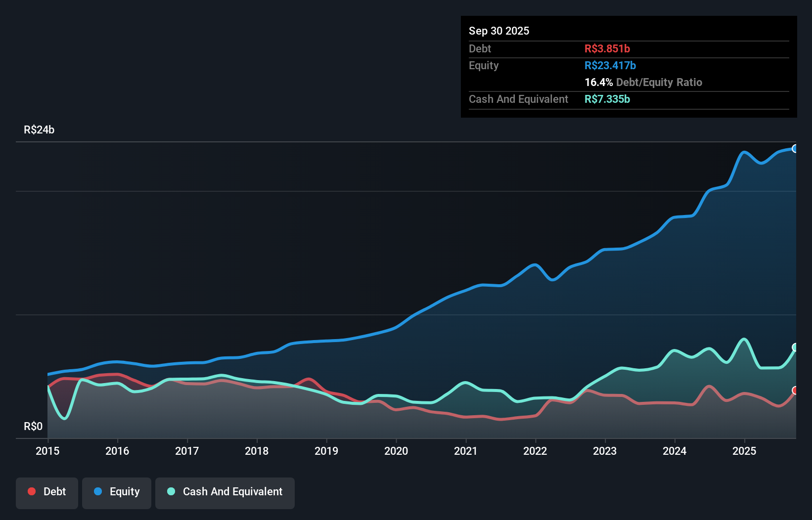812x520 pixels.
Task: Select the 2025 axis label
Action: pos(745,451)
